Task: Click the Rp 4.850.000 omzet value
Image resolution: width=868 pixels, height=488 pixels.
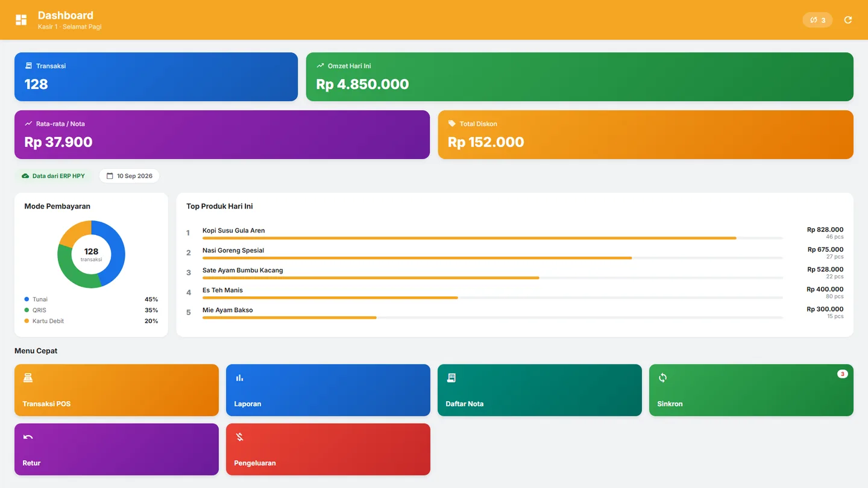Action: click(x=363, y=84)
